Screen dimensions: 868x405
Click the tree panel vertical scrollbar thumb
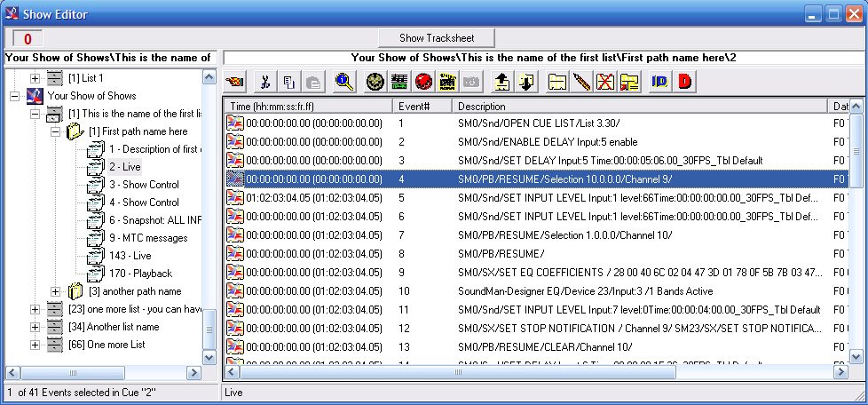209,330
